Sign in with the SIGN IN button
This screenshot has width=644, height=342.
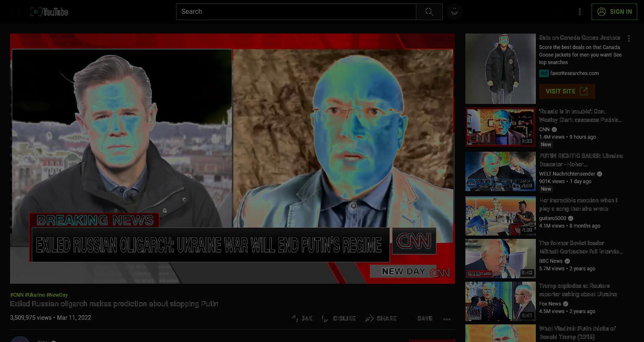click(x=614, y=12)
